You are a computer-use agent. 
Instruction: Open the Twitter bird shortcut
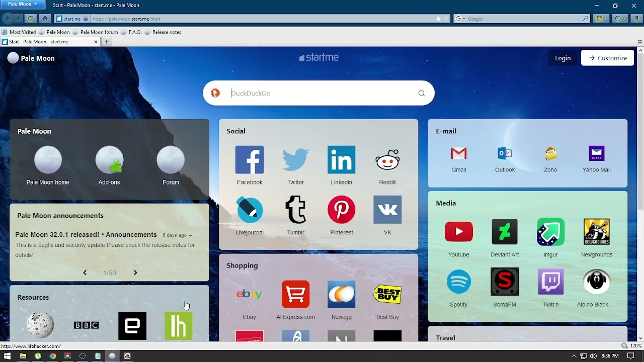point(295,160)
